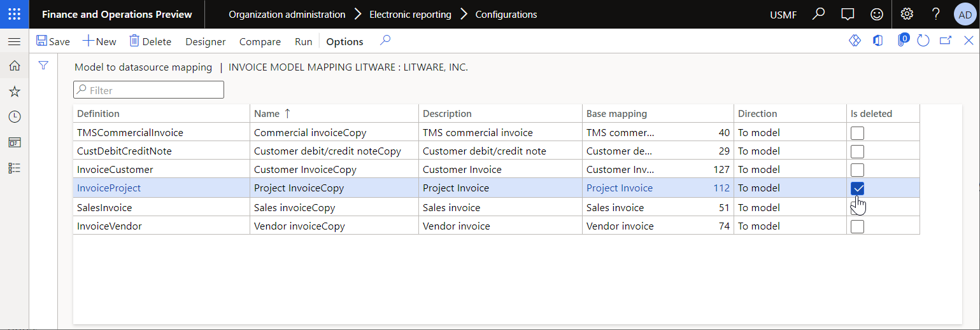Click Electronic reporting breadcrumb
980x330 pixels.
pyautogui.click(x=410, y=14)
